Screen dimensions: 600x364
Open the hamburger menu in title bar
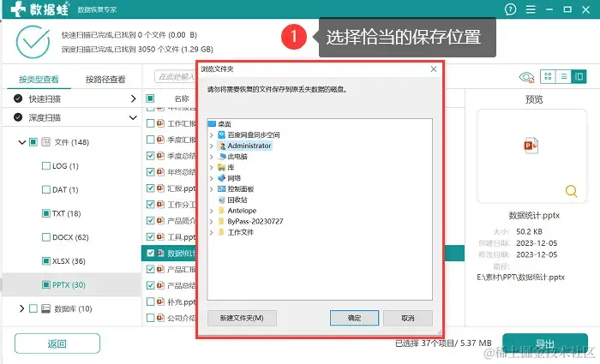point(531,9)
